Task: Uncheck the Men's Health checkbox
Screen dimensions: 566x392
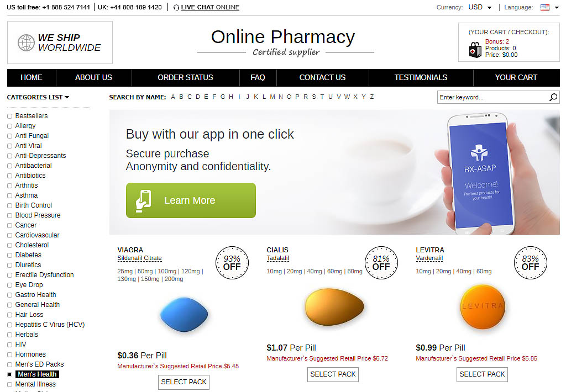Action: pyautogui.click(x=10, y=375)
